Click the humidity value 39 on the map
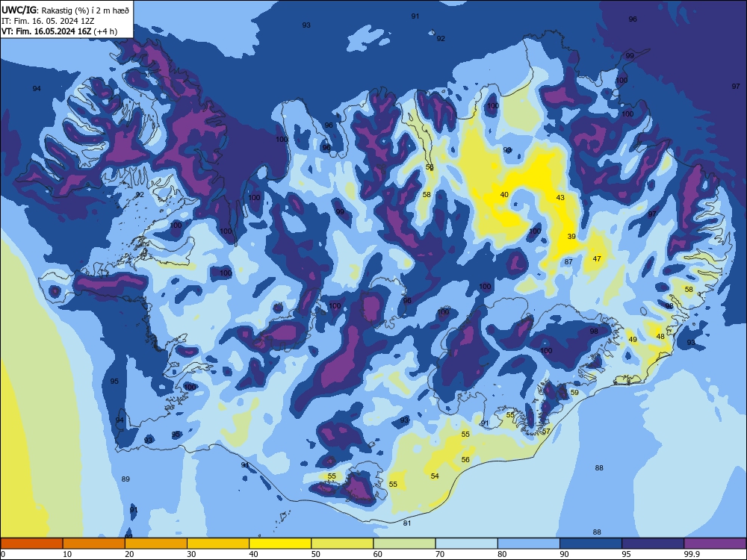The image size is (747, 560). [571, 236]
